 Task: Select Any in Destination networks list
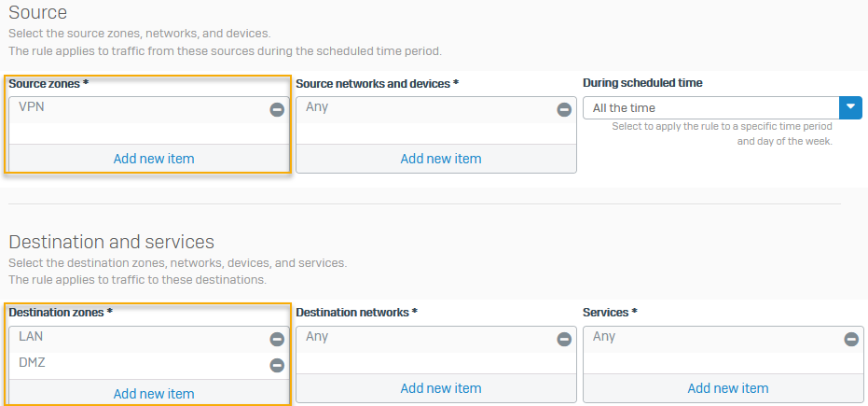point(317,337)
